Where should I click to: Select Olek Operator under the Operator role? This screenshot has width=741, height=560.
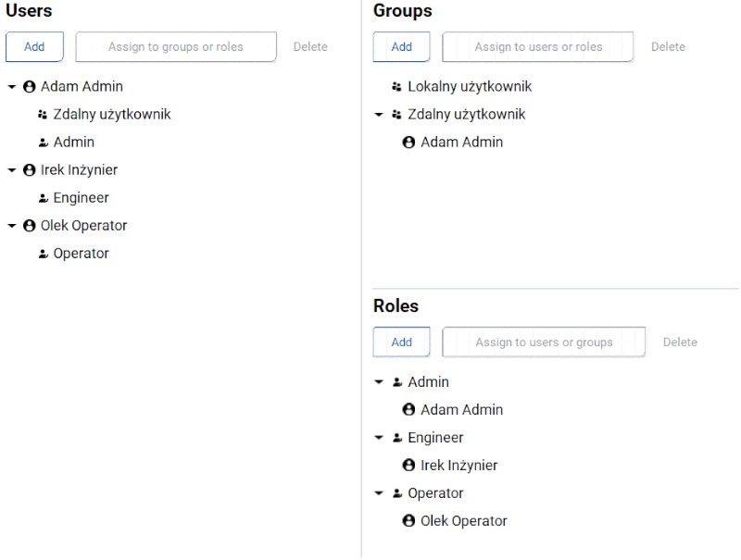click(x=463, y=521)
